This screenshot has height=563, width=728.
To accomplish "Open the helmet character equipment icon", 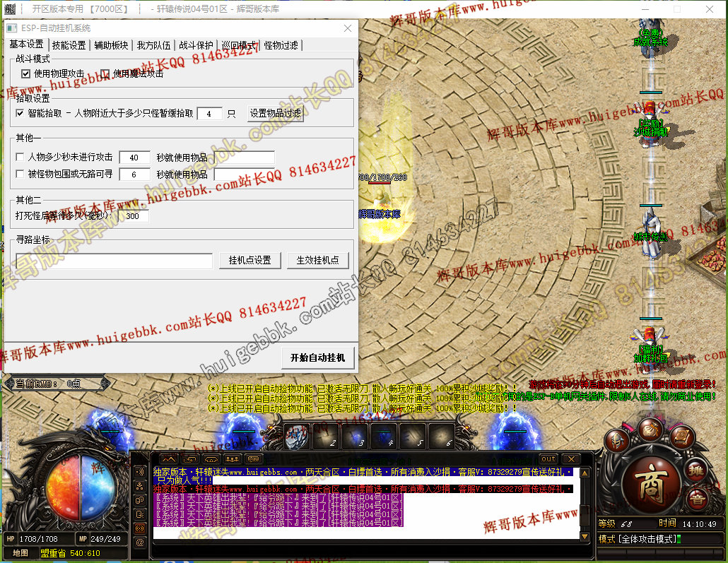I will (x=617, y=442).
